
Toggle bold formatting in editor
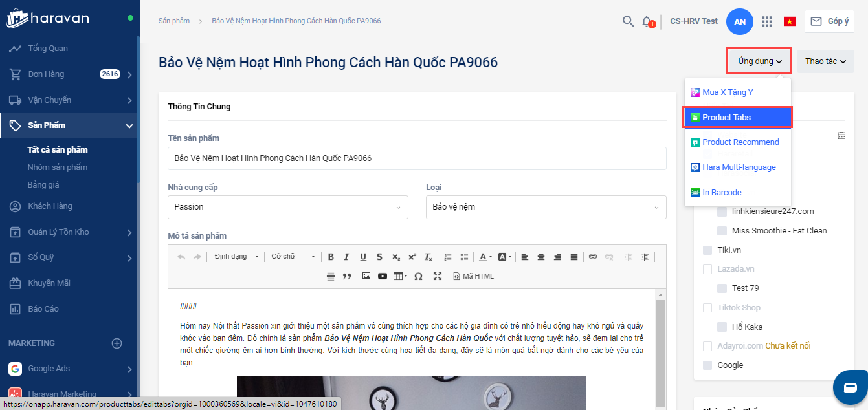[x=331, y=257]
